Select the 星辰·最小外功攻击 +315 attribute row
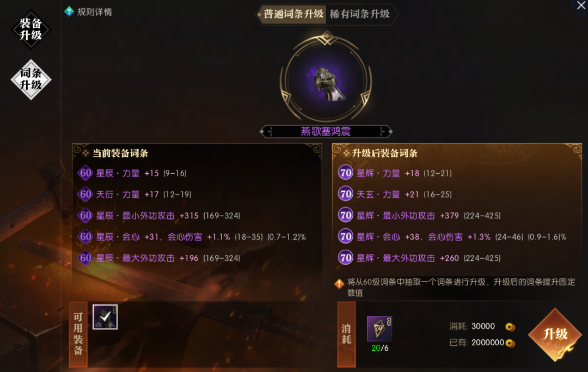Viewport: 588px width, 372px height. point(159,216)
